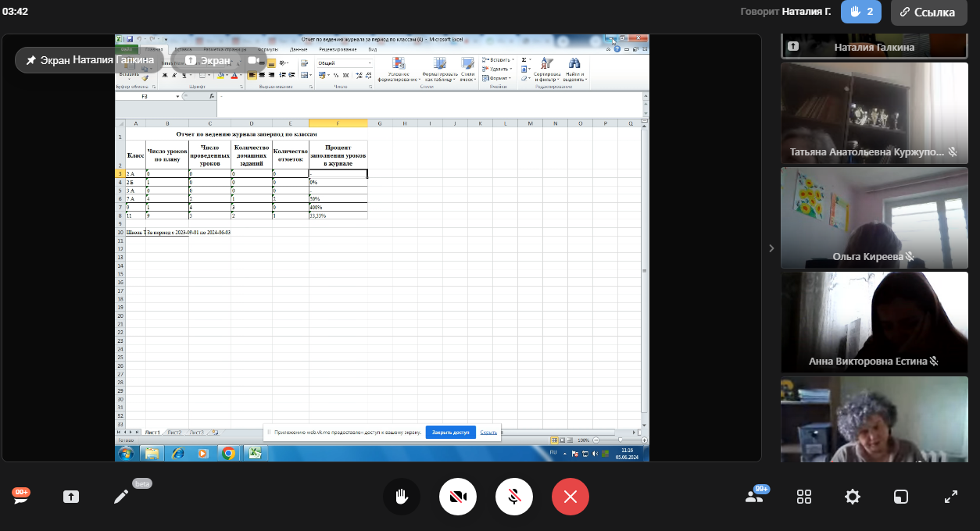Screen dimensions: 980x531
Task: Open the settings gear icon
Action: tap(853, 497)
